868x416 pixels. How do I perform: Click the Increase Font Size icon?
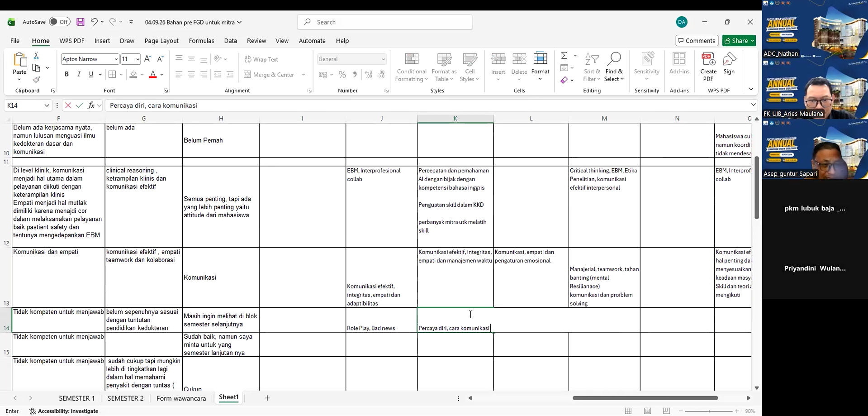pos(148,59)
